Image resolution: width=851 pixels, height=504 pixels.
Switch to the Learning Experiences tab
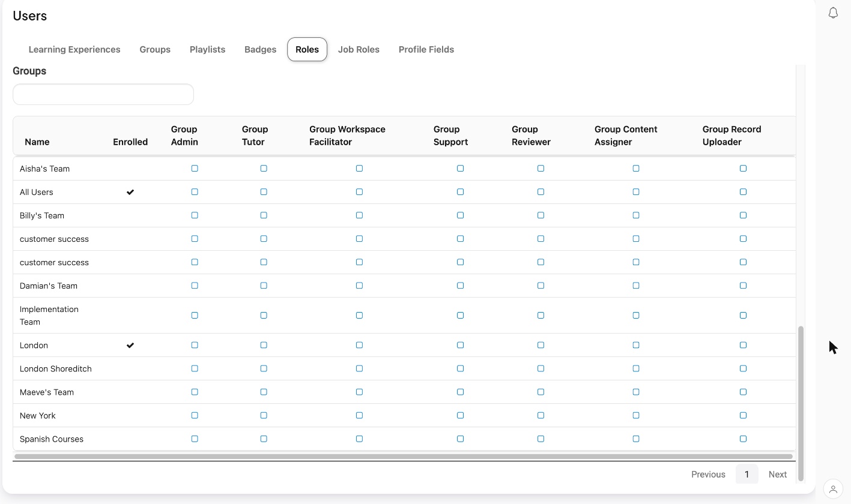pos(74,49)
